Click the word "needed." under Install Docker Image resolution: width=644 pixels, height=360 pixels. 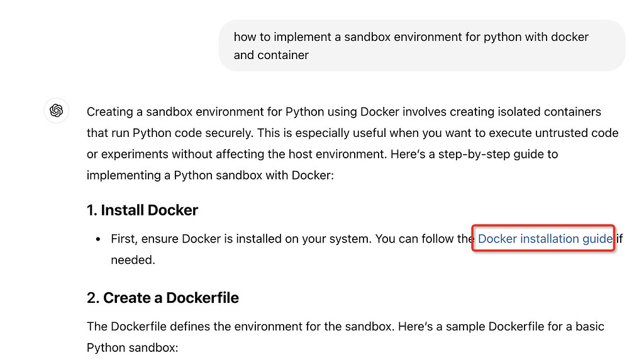point(133,260)
